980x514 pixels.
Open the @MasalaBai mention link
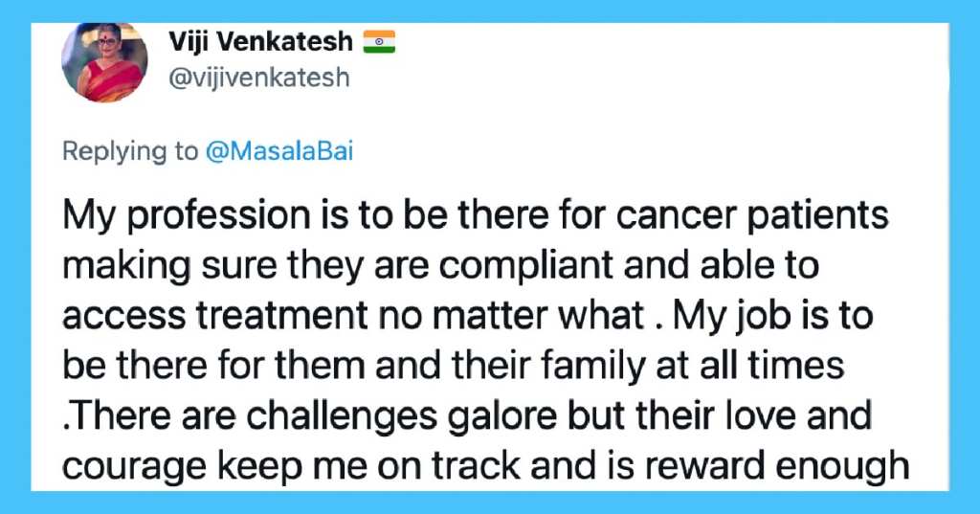(x=278, y=151)
